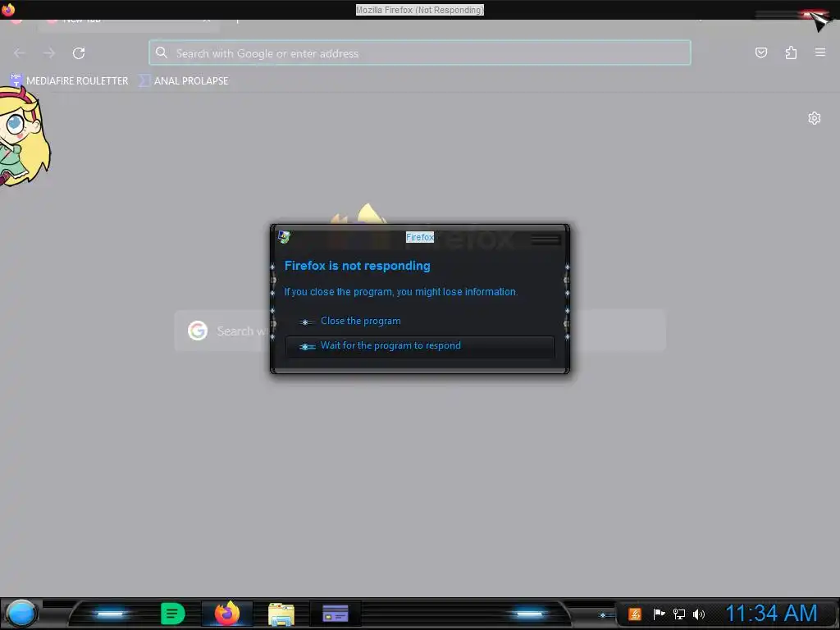The image size is (840, 630).
Task: Click the Firefox is not responding heading
Action: [358, 266]
